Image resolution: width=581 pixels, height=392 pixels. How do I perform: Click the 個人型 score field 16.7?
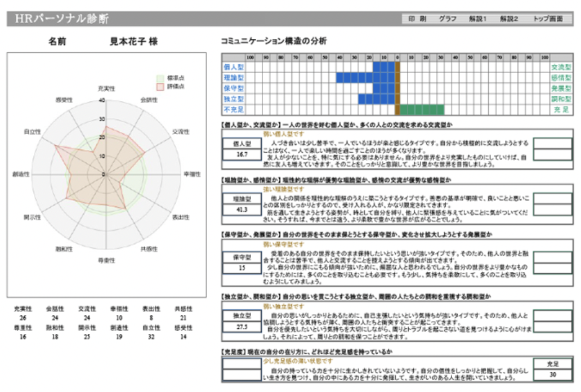point(242,155)
